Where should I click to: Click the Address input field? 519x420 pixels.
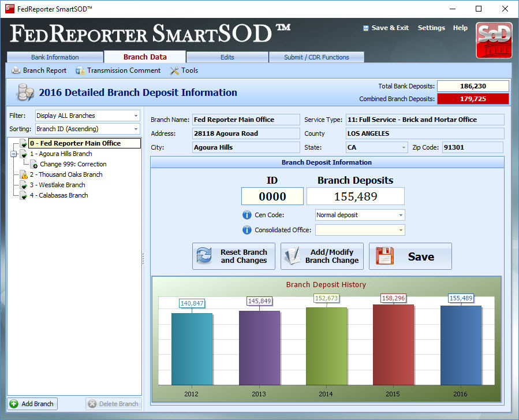point(246,133)
